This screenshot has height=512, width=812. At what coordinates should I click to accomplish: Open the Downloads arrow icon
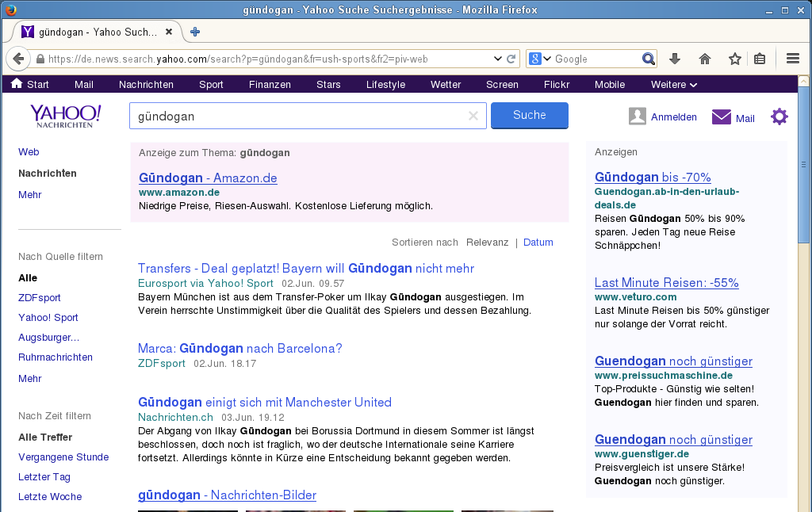(x=674, y=59)
